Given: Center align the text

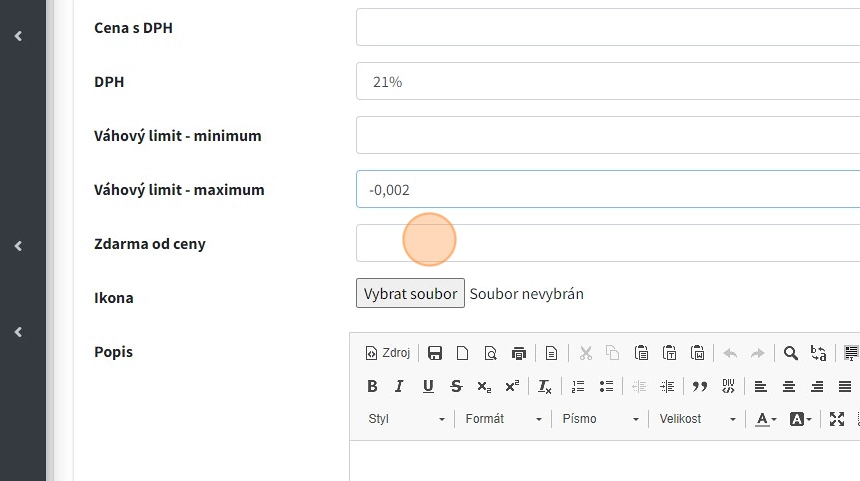Looking at the screenshot, I should pos(789,386).
